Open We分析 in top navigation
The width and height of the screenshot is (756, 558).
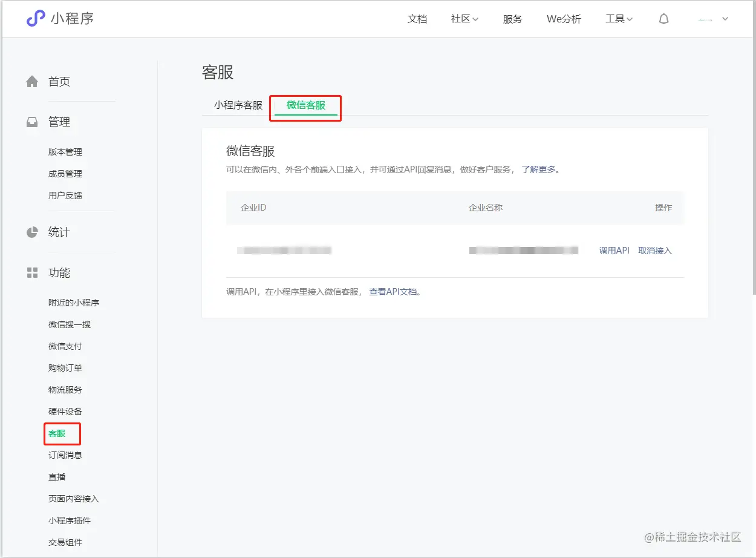point(564,19)
